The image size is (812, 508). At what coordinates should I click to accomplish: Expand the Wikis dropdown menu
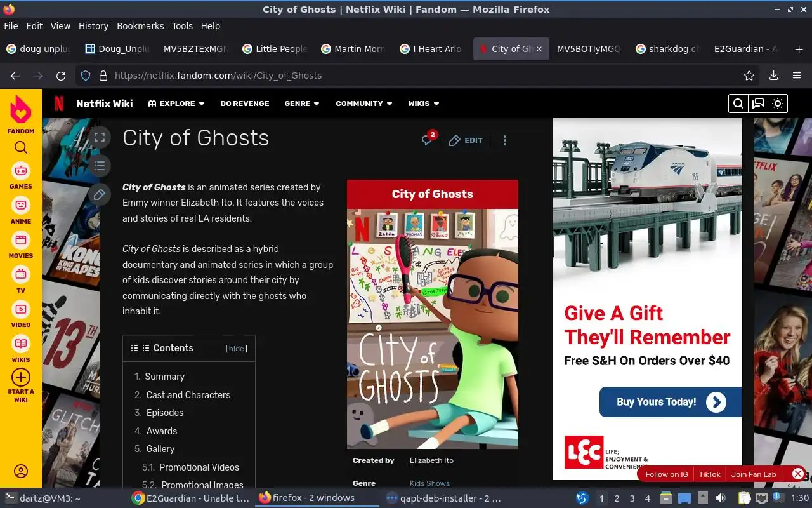point(424,104)
